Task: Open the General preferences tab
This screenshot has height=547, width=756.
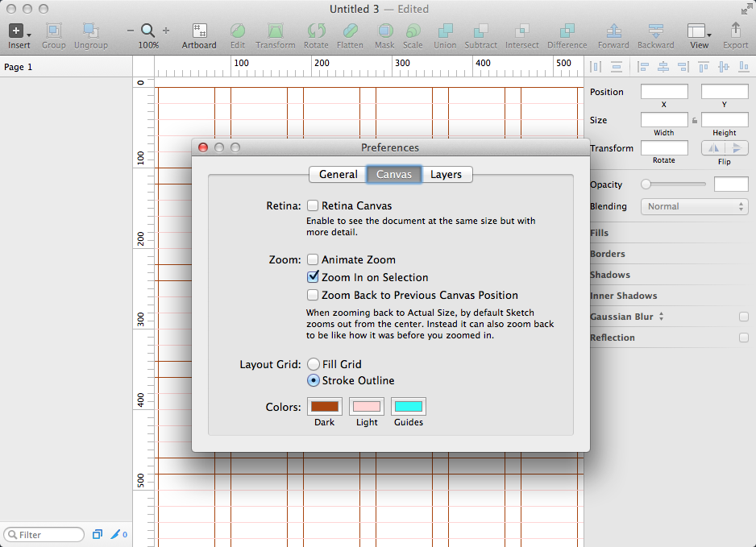Action: tap(338, 174)
